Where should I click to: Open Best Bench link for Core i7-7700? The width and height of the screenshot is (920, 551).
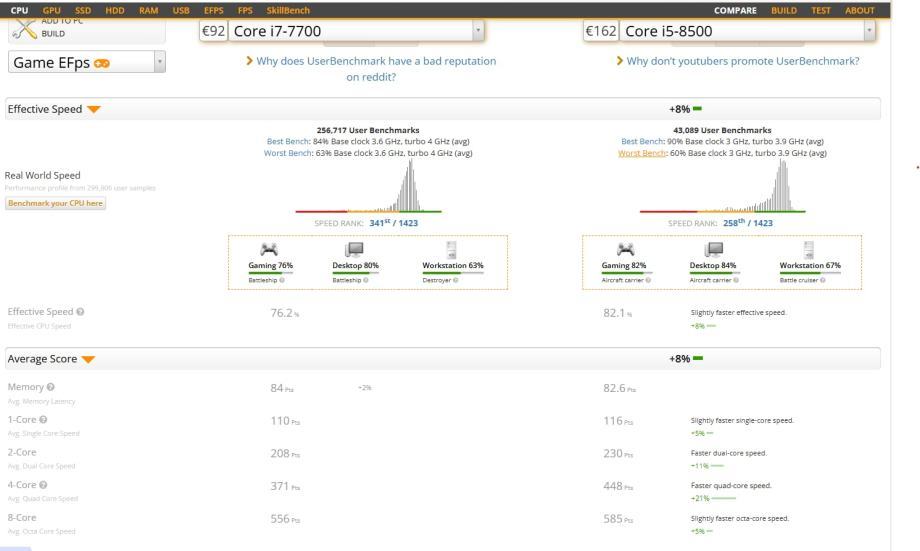[x=288, y=141]
